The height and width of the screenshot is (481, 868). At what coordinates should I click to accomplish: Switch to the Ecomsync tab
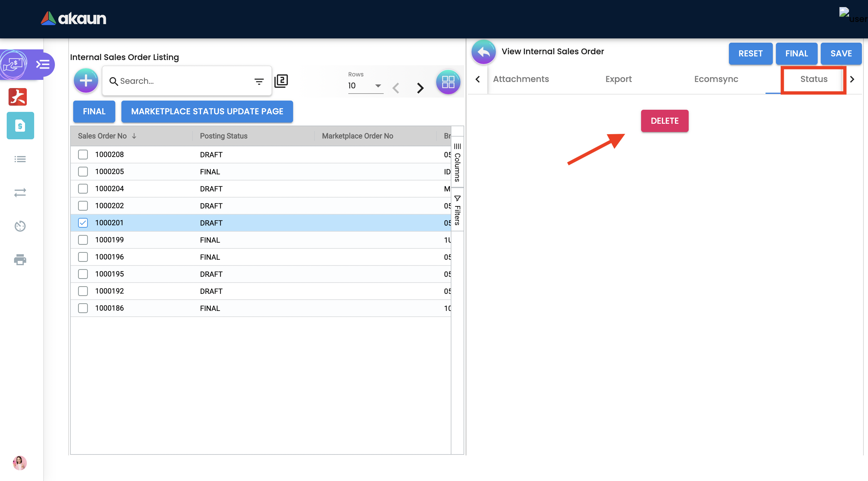[x=716, y=79]
